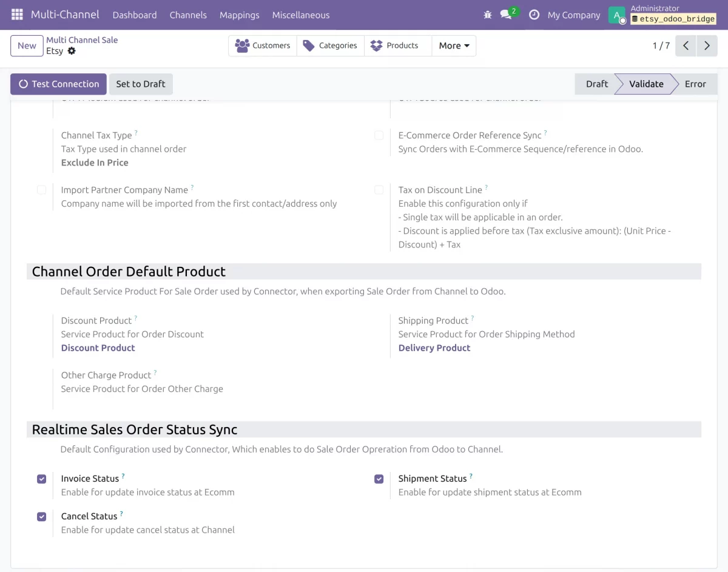This screenshot has width=728, height=572.
Task: Select the Draft status stage
Action: [596, 84]
